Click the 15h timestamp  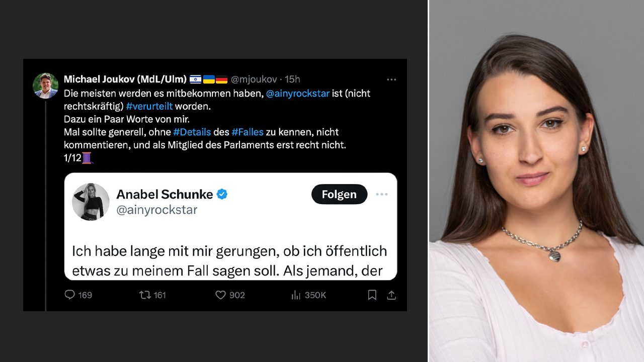[292, 79]
